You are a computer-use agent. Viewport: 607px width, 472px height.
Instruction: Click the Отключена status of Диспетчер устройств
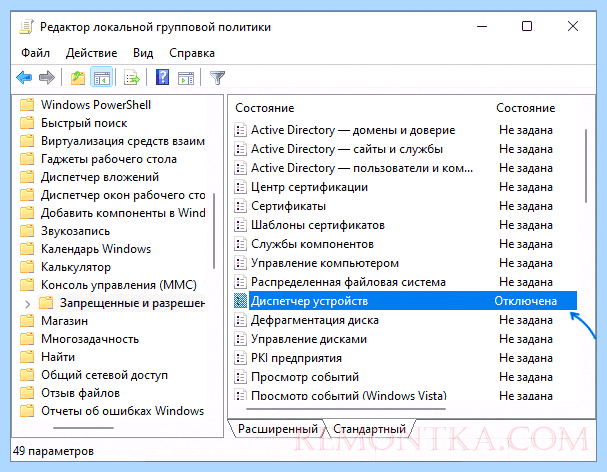coord(525,301)
